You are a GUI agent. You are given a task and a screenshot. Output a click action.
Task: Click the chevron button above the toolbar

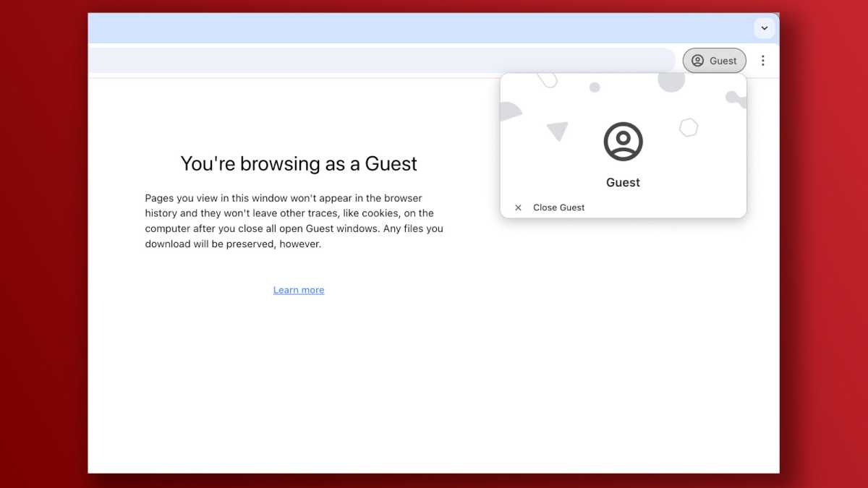[765, 28]
